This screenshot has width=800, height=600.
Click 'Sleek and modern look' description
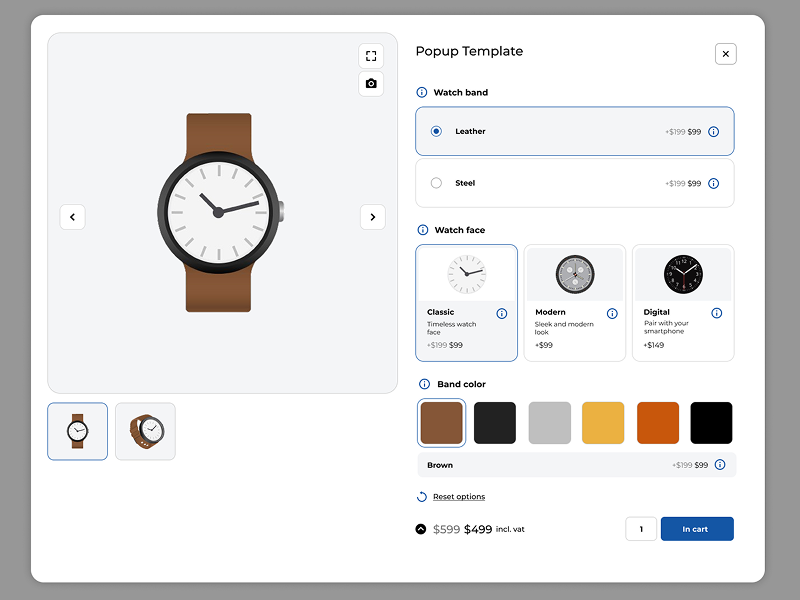[x=564, y=328]
